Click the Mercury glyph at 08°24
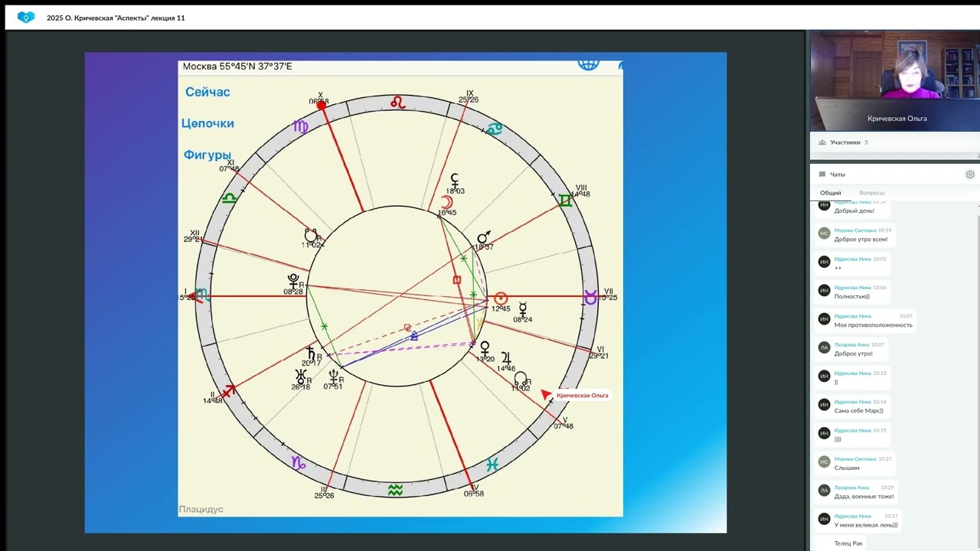 [x=523, y=308]
